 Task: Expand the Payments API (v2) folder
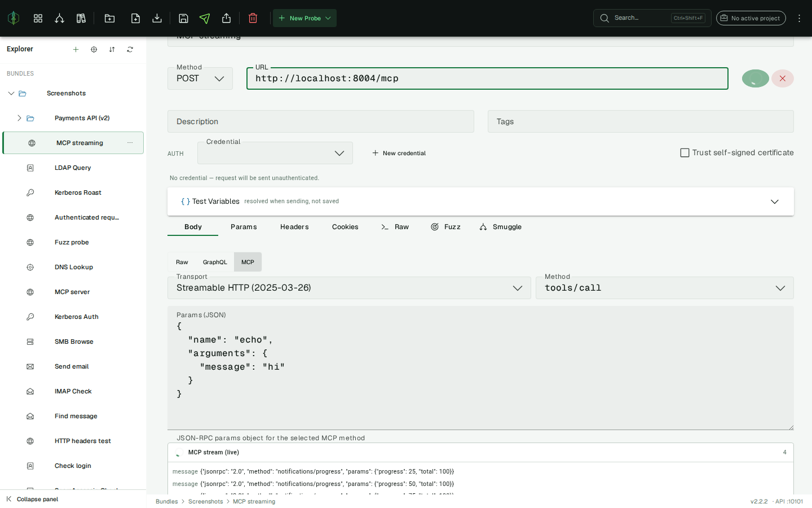(19, 118)
